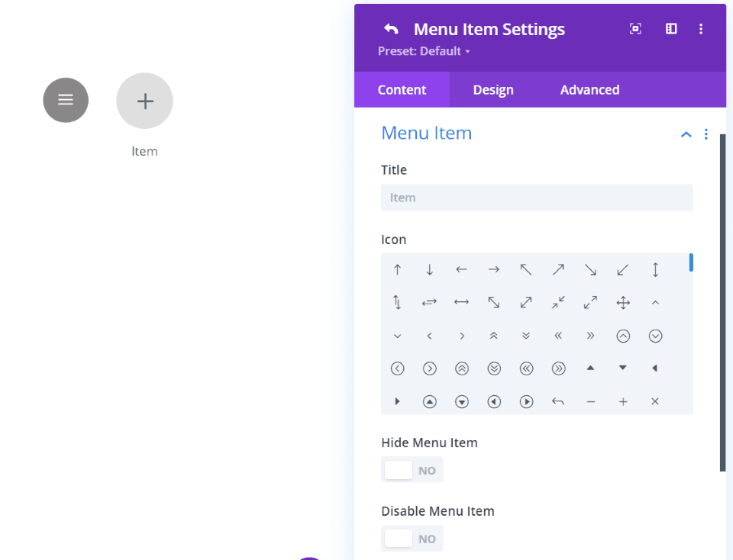Image resolution: width=733 pixels, height=560 pixels.
Task: Select the circled double up chevron icon
Action: (x=462, y=369)
